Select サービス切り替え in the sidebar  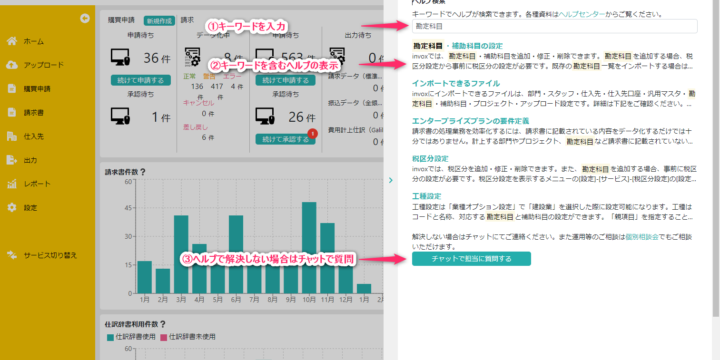pos(51,255)
